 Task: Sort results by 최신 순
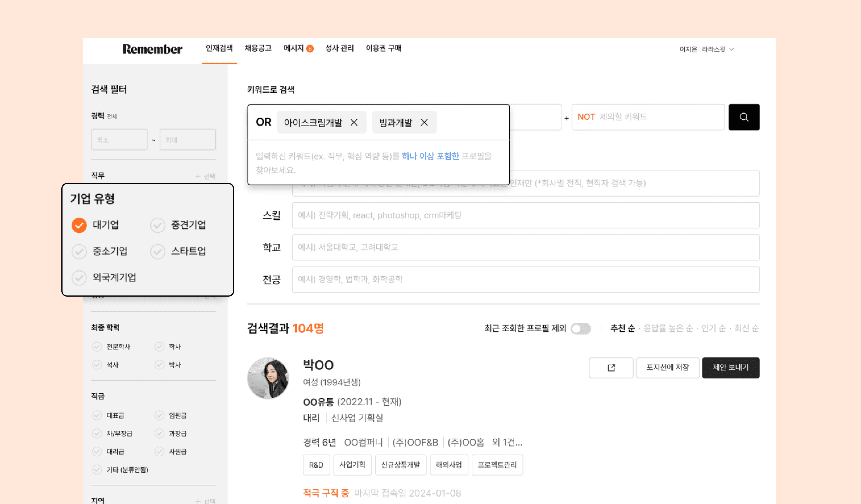pos(746,328)
